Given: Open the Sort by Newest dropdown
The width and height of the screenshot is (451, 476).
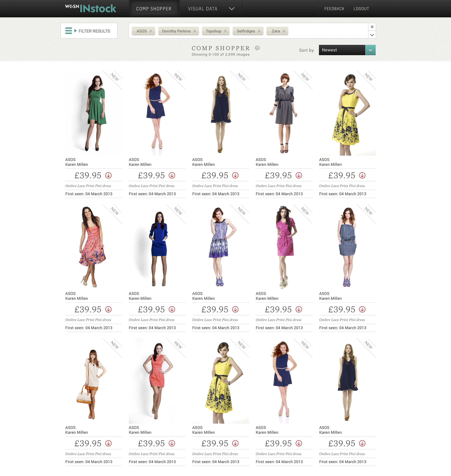Looking at the screenshot, I should point(347,50).
